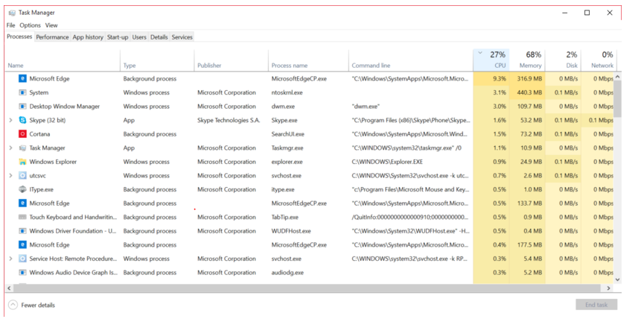Image resolution: width=644 pixels, height=319 pixels.
Task: Click the 9.3% CPU value
Action: pyautogui.click(x=500, y=78)
